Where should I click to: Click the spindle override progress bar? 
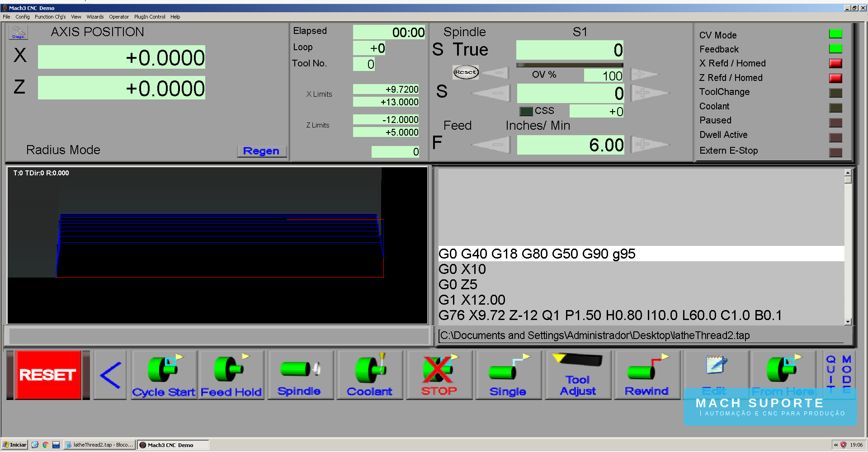[x=570, y=65]
